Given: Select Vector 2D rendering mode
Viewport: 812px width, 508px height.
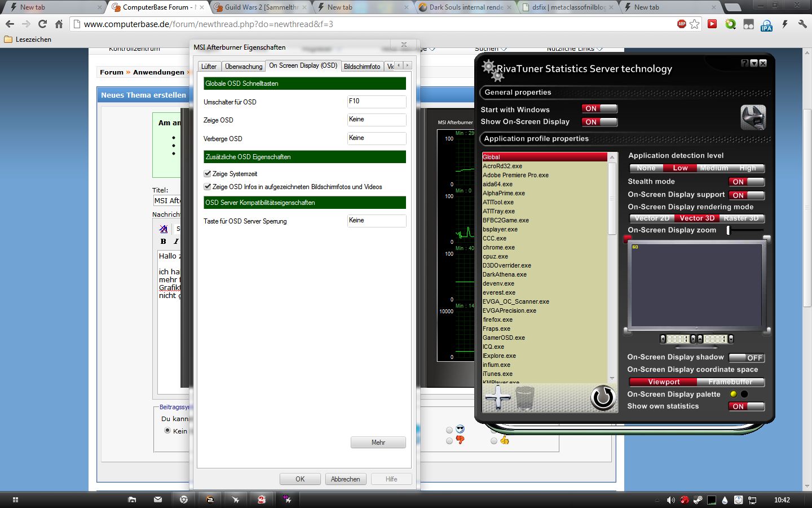Looking at the screenshot, I should (x=652, y=218).
